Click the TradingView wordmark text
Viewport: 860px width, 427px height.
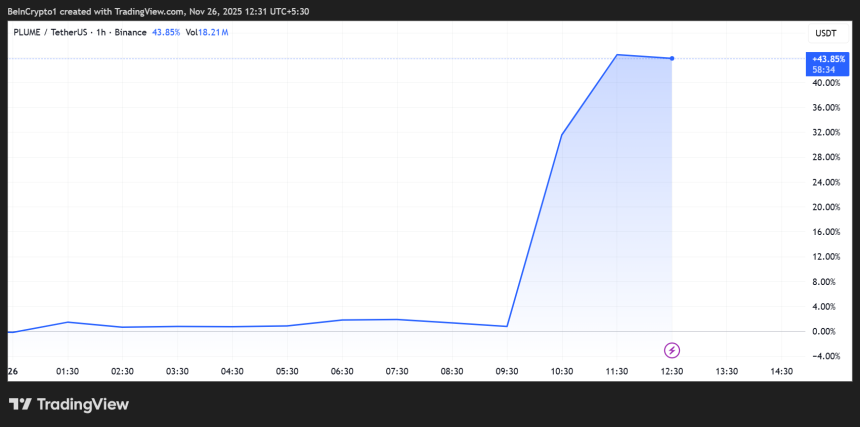83,404
